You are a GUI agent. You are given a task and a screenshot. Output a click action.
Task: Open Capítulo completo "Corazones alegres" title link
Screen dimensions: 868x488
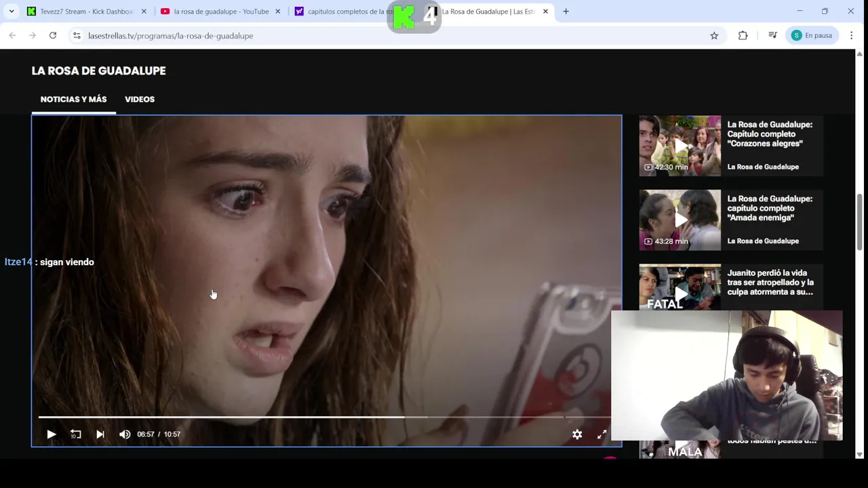(770, 134)
